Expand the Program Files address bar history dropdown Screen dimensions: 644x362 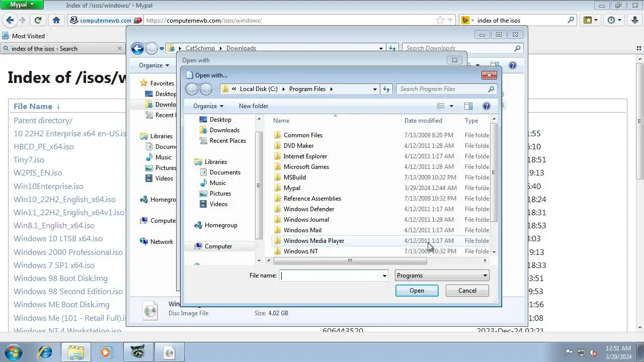(375, 89)
